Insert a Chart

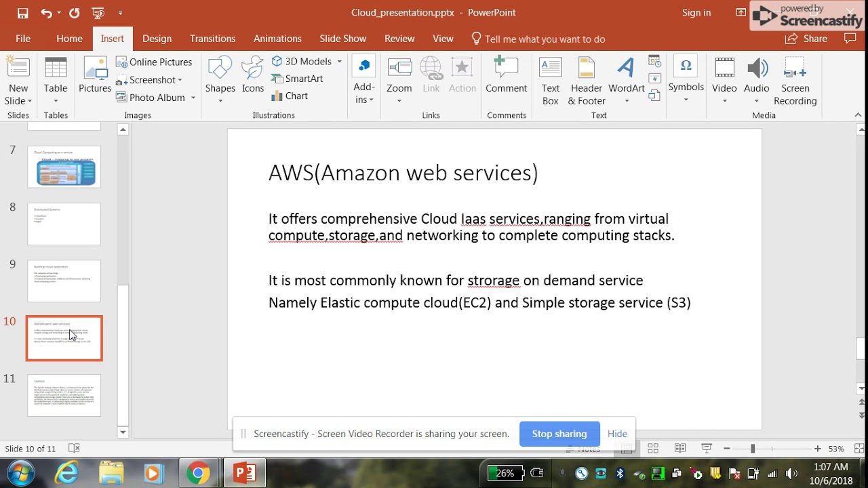pos(290,96)
